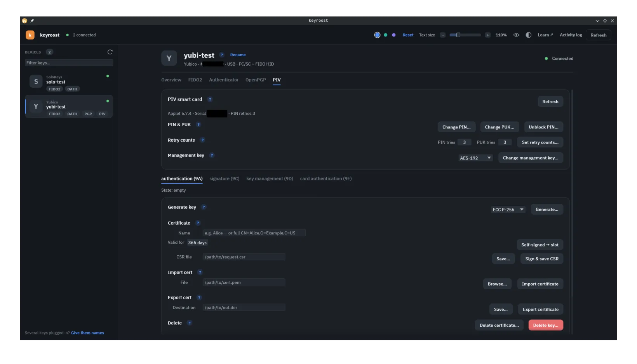637x364 pixels.
Task: Focus the certificate Name field
Action: pyautogui.click(x=254, y=233)
